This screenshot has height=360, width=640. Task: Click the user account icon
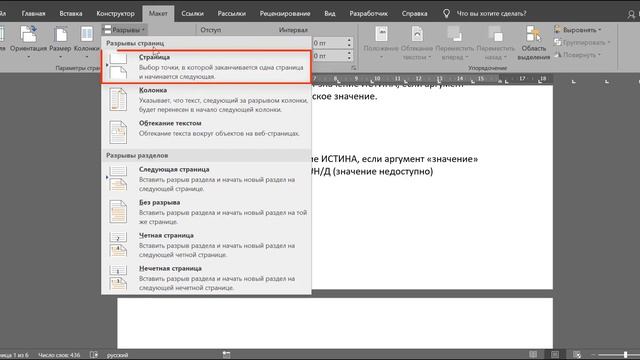[631, 14]
